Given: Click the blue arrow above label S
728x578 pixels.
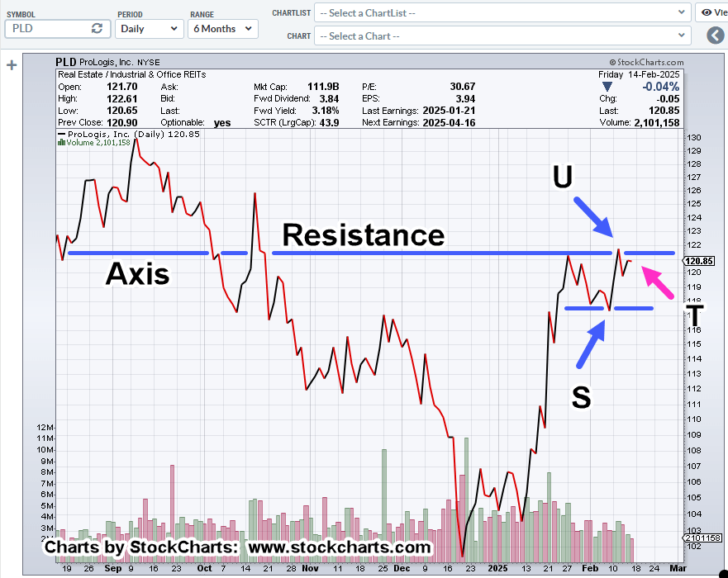Looking at the screenshot, I should (x=592, y=343).
